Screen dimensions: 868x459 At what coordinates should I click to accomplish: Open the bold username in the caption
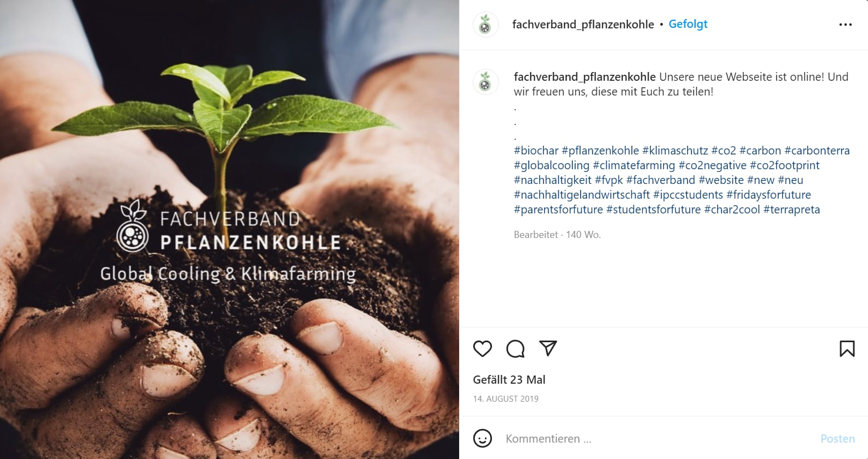coord(585,77)
